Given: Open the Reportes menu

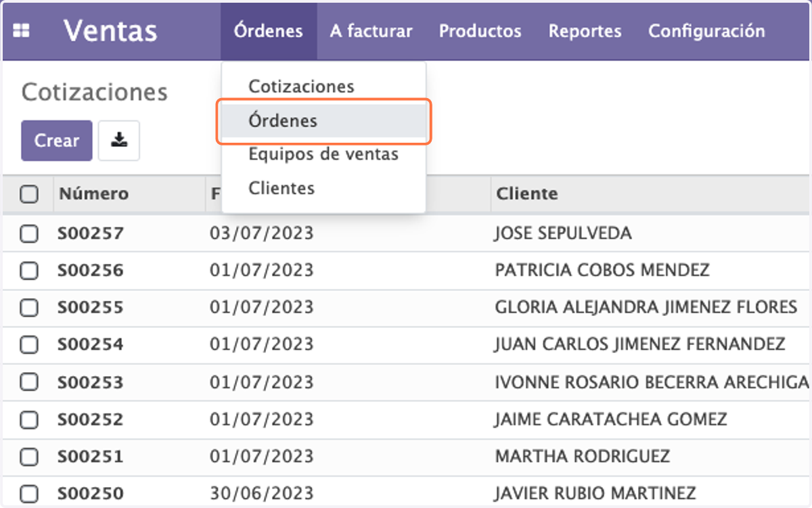Looking at the screenshot, I should (585, 31).
